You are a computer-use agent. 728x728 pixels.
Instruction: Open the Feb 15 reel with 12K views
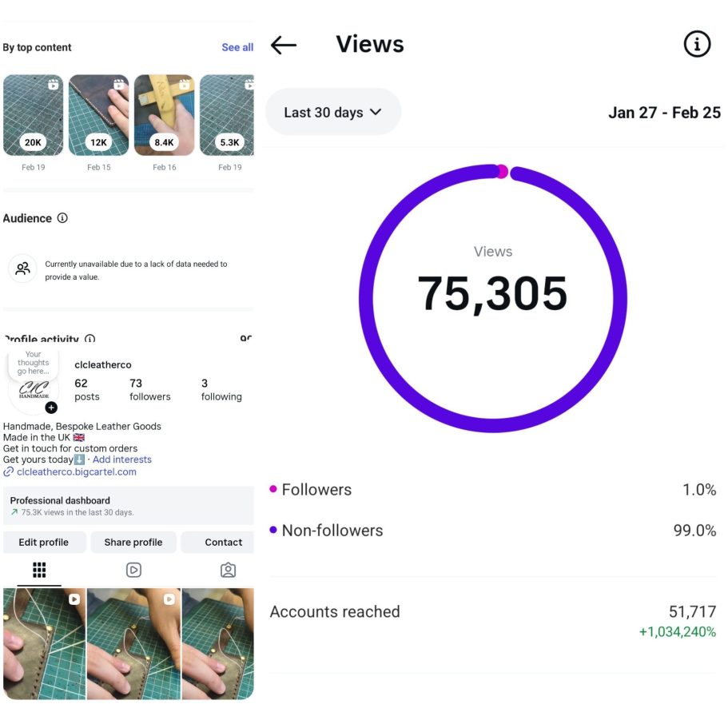pos(99,115)
